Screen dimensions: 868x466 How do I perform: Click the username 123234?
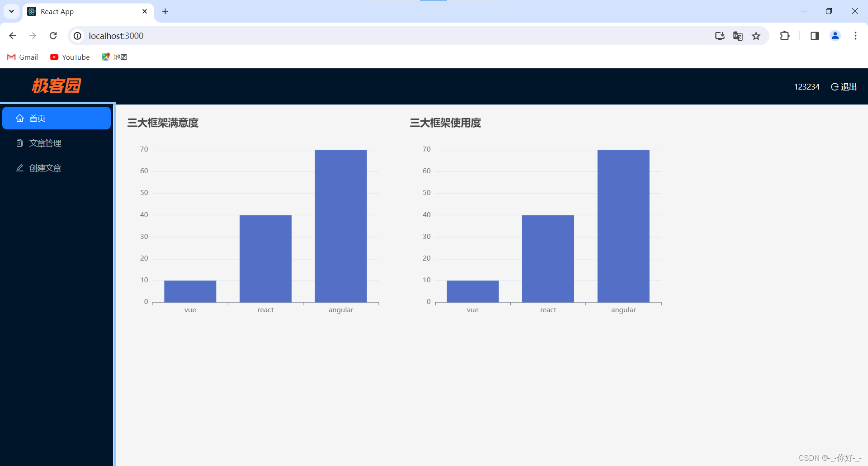[807, 87]
